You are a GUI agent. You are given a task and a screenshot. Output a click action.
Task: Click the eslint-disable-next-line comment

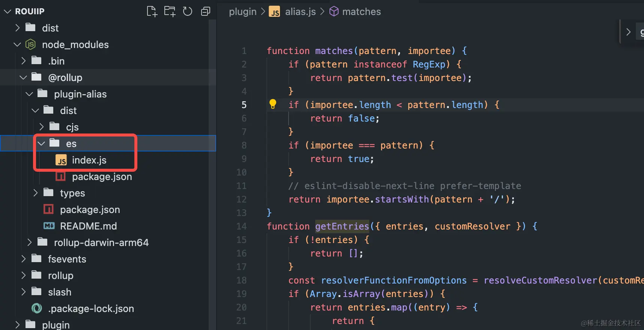[405, 186]
